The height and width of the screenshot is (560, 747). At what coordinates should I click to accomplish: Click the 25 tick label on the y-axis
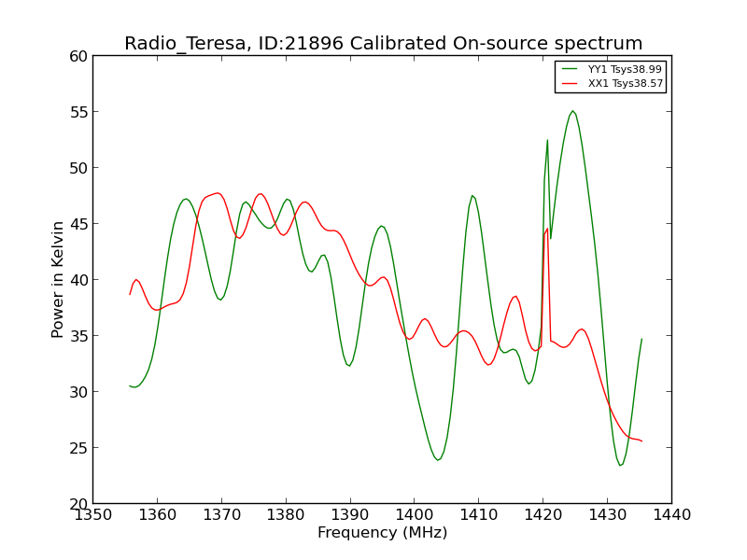(78, 448)
